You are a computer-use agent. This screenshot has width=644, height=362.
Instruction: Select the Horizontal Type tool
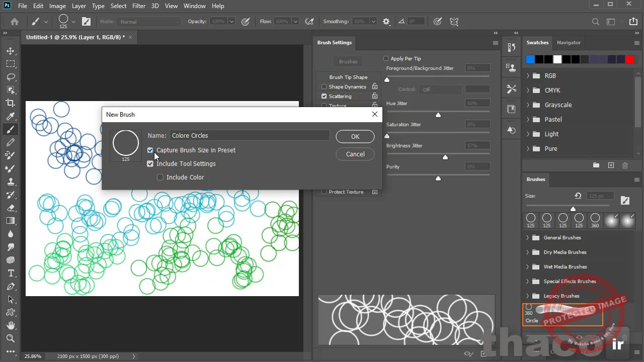[x=11, y=273]
